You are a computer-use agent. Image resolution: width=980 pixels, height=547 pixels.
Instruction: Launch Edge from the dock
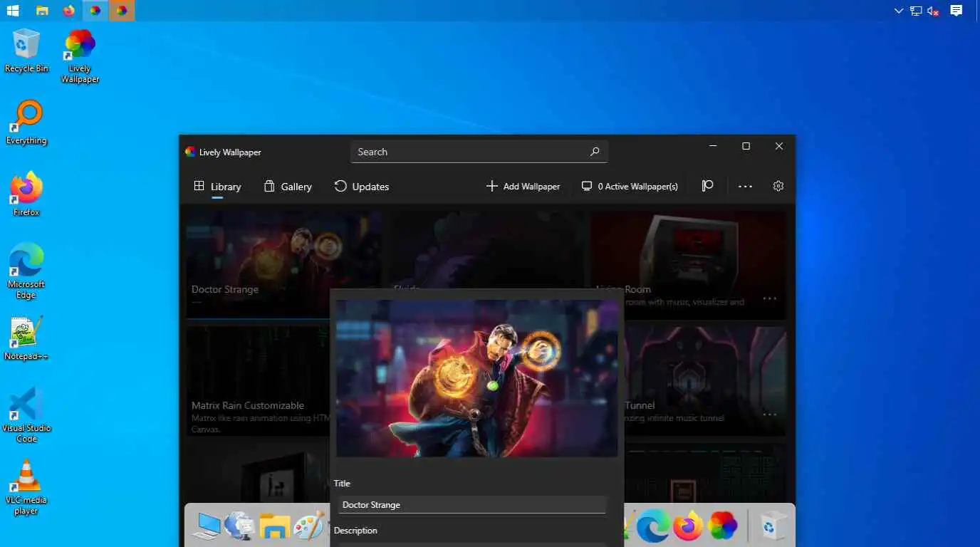tap(653, 527)
